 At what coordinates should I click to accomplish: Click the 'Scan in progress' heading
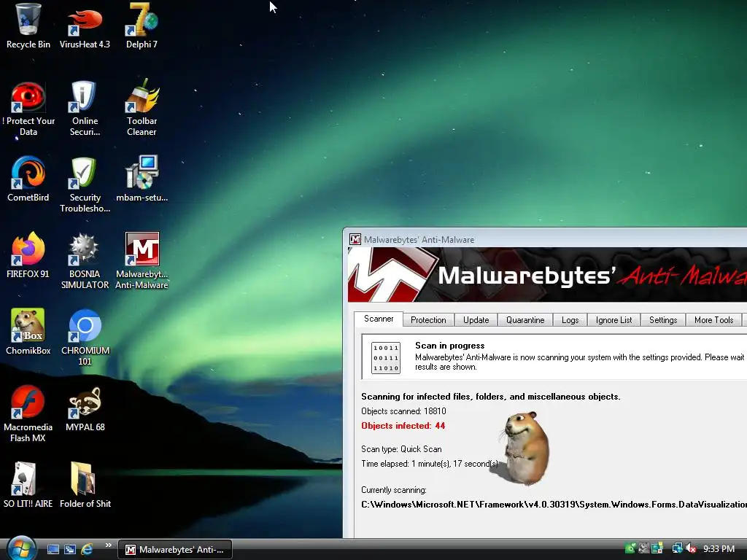(449, 346)
